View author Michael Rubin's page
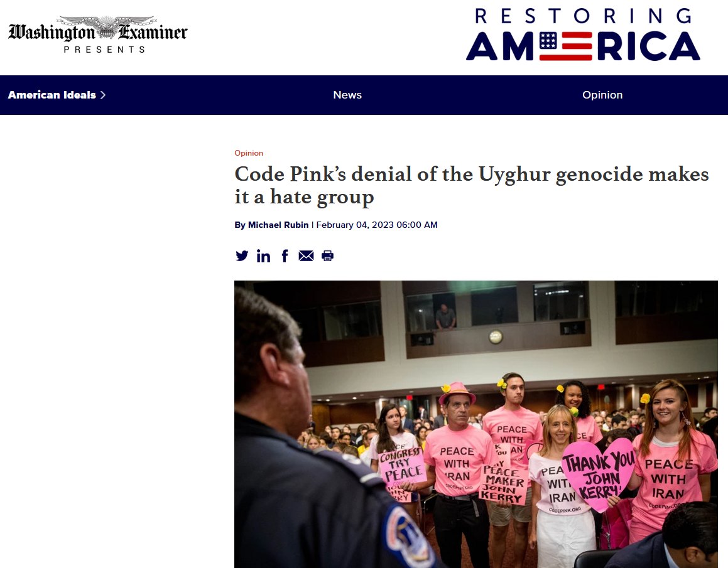 point(278,225)
